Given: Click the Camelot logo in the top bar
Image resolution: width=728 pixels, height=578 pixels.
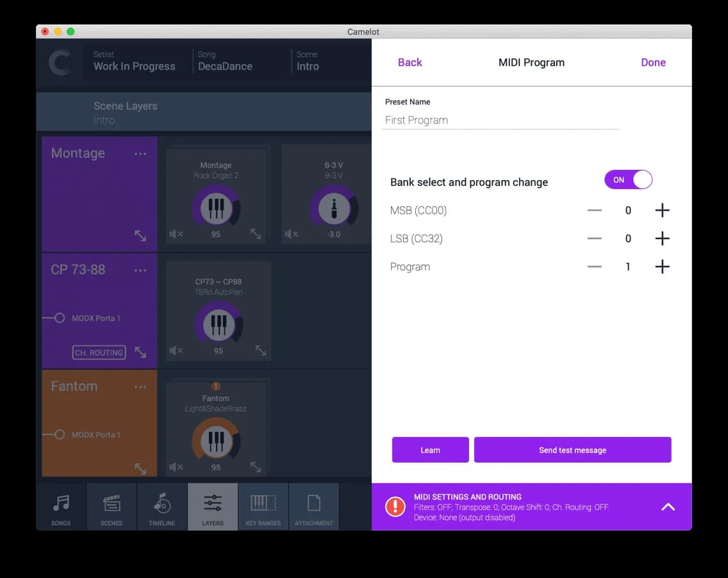Looking at the screenshot, I should click(60, 62).
